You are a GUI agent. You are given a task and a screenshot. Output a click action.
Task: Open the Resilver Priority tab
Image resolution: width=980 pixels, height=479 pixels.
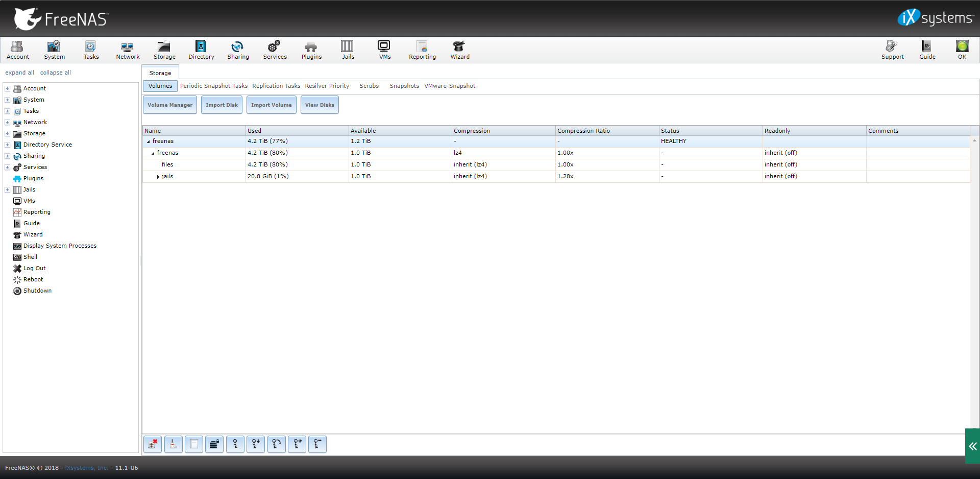[327, 86]
